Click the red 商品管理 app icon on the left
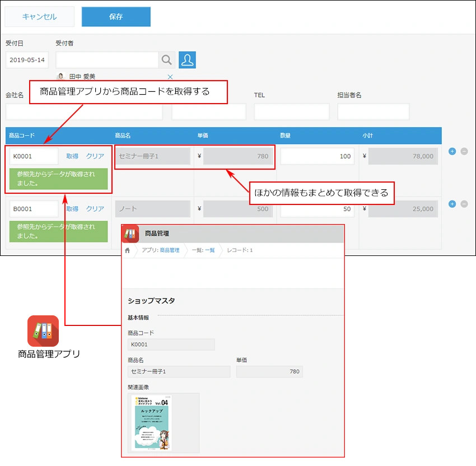476x466 pixels. coord(44,331)
